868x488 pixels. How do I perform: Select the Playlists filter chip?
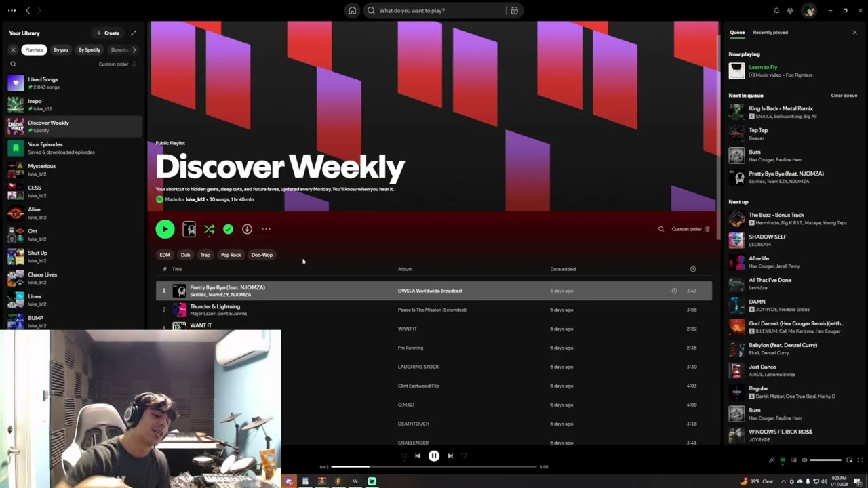click(34, 49)
